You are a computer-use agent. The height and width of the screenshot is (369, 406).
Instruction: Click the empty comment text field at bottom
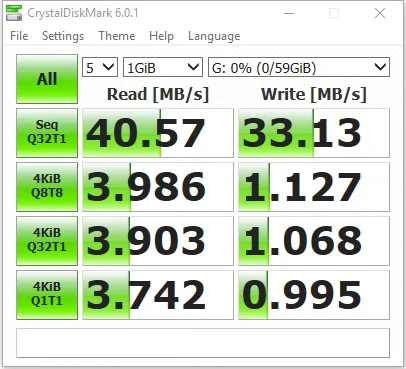click(x=203, y=343)
